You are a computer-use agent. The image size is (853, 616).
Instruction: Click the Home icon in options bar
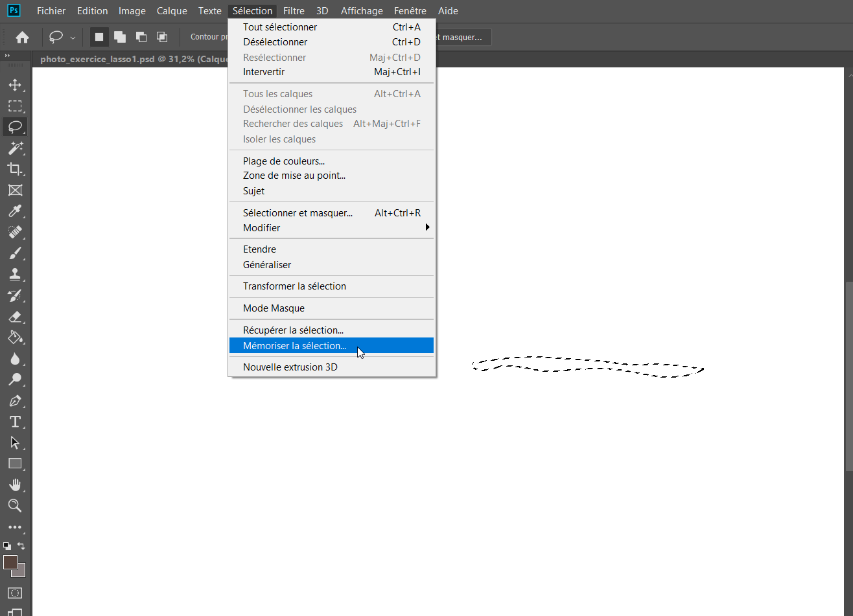click(22, 38)
